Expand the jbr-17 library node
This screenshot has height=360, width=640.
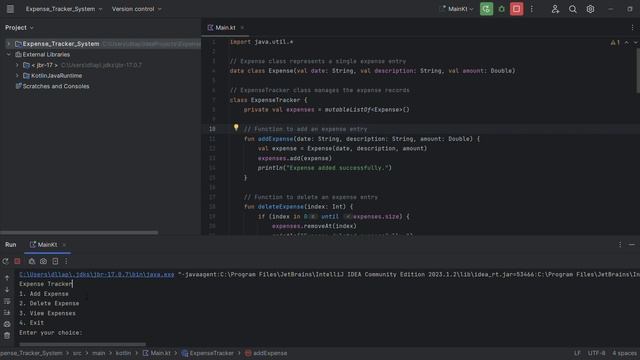[x=17, y=65]
